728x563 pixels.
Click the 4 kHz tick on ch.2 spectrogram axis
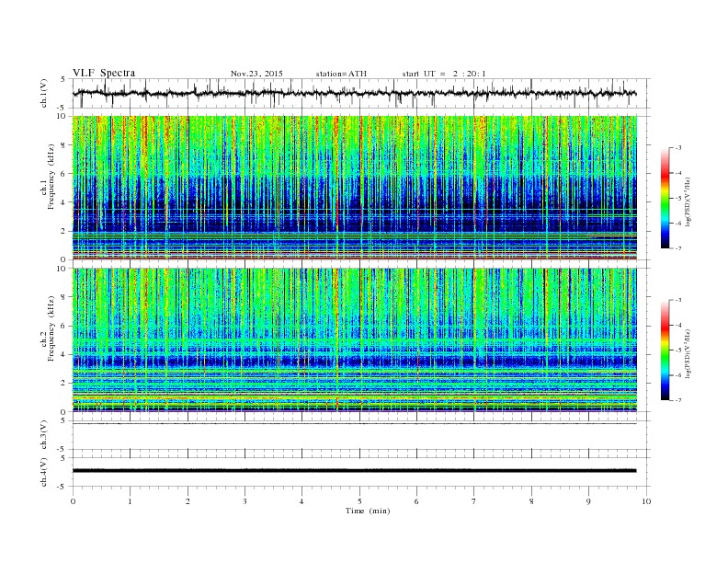64,354
